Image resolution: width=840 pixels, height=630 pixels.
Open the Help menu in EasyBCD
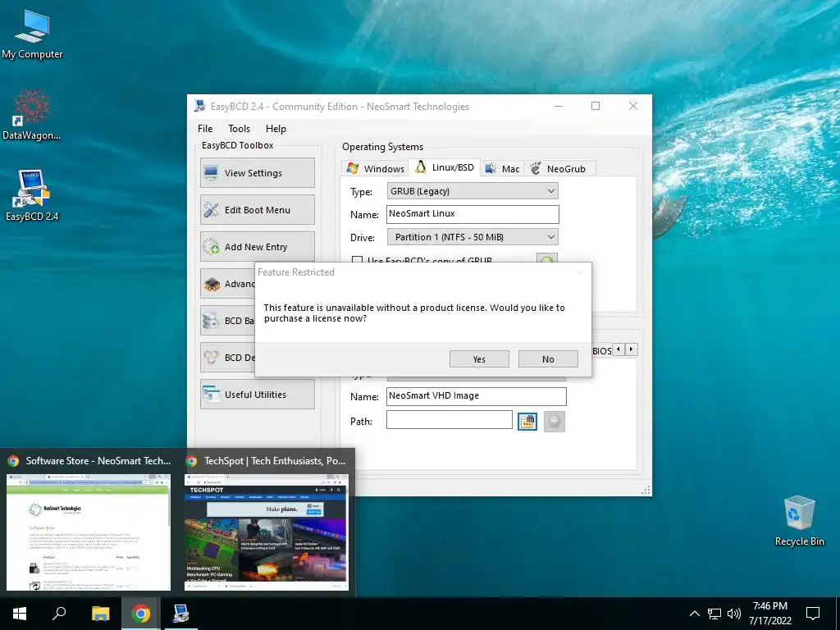[x=276, y=129]
